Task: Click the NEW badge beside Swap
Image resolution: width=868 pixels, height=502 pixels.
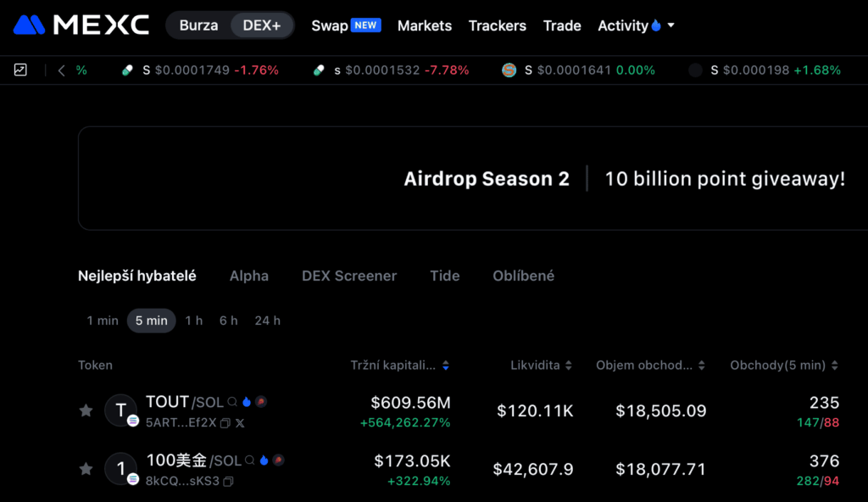Action: click(365, 25)
